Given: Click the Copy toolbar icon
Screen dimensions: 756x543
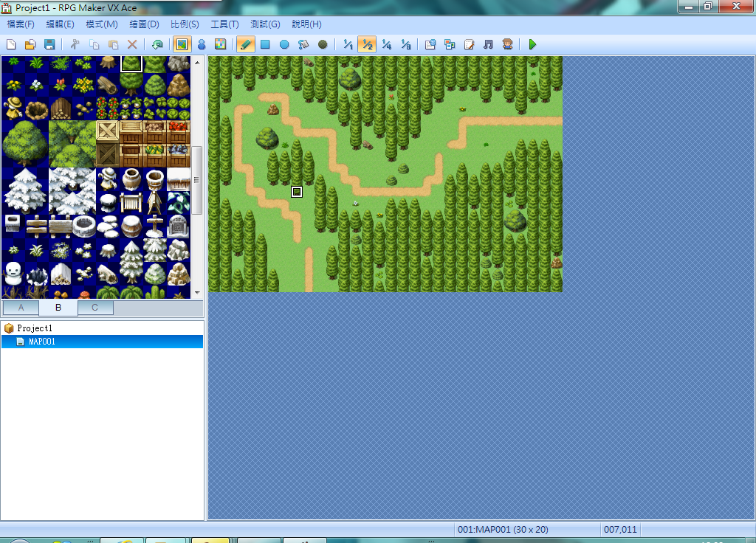Looking at the screenshot, I should click(x=94, y=45).
